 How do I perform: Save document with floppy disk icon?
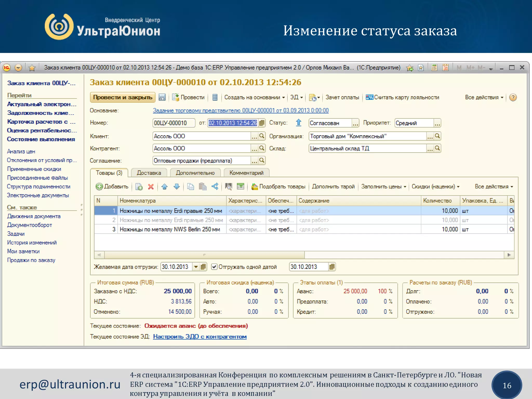click(x=162, y=97)
